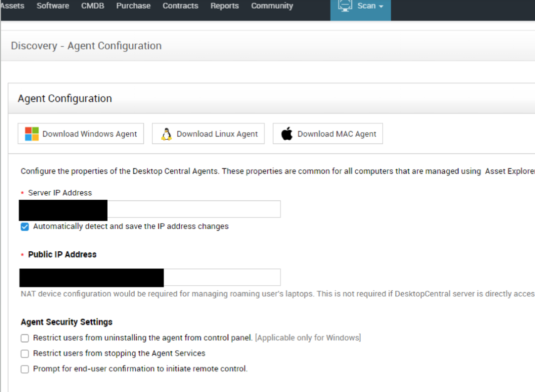The image size is (535, 392).
Task: Click the Public IP Address input field
Action: click(221, 277)
